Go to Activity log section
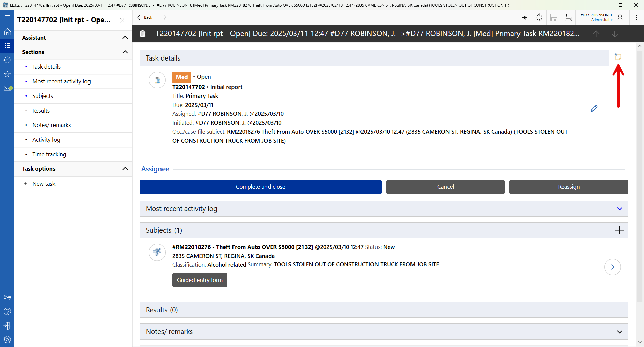Screen dimensions: 644x347 coord(46,140)
